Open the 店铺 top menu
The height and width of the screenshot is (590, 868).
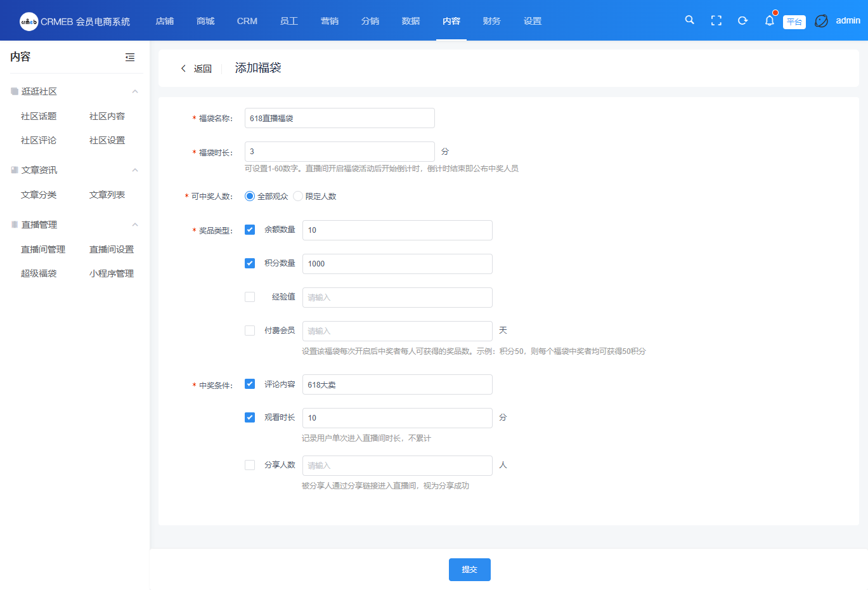click(165, 21)
